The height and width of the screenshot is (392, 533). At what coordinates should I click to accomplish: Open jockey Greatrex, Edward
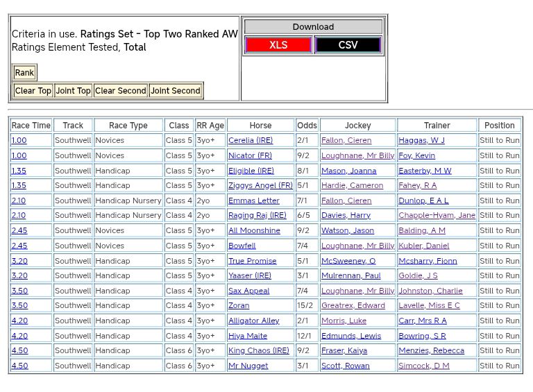(353, 306)
